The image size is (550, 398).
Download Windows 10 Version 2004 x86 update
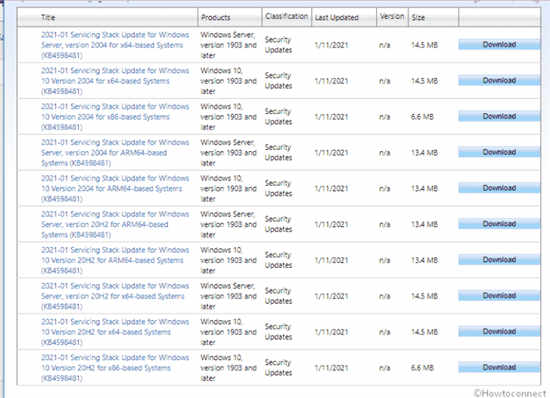tap(499, 116)
